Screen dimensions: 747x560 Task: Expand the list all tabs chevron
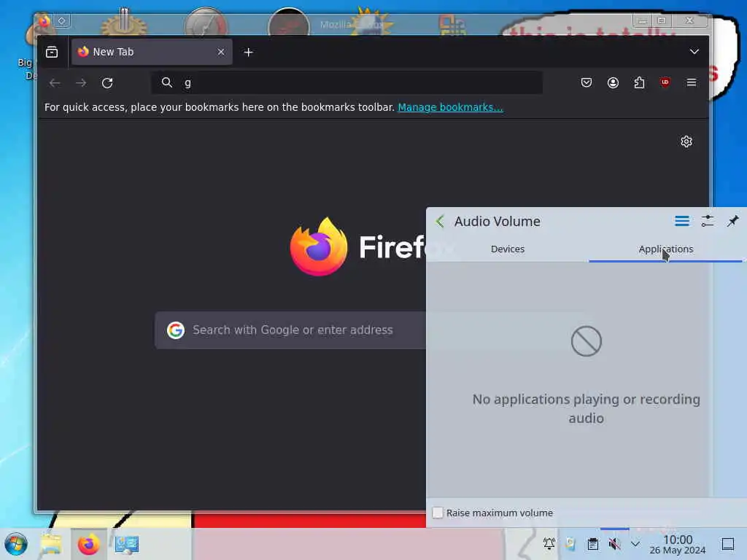[x=694, y=52]
